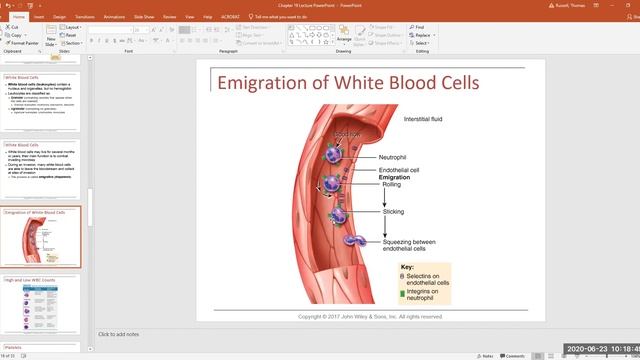This screenshot has height=360, width=640.
Task: Click Start From Beginning icon in quick access toolbar
Action: click(30, 6)
